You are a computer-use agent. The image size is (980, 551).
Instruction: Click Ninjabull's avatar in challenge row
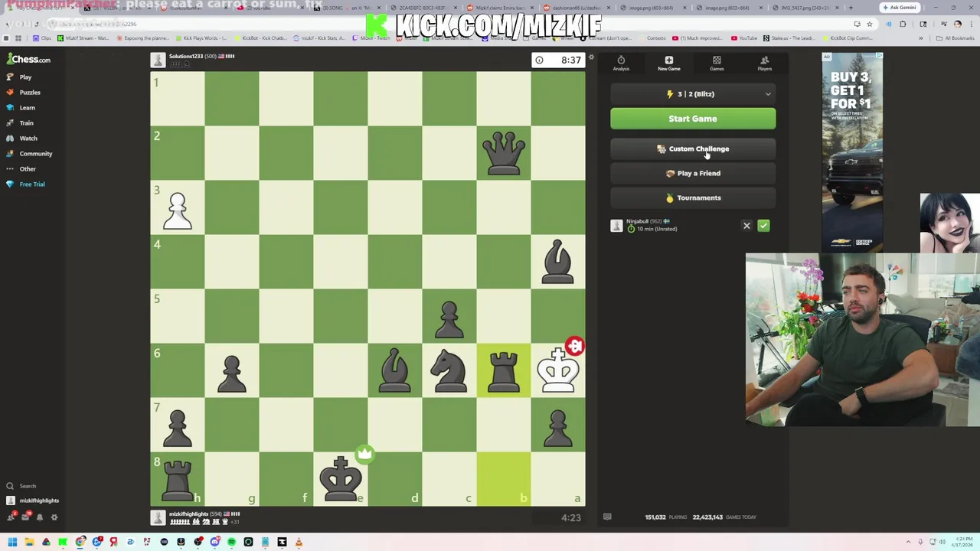616,225
